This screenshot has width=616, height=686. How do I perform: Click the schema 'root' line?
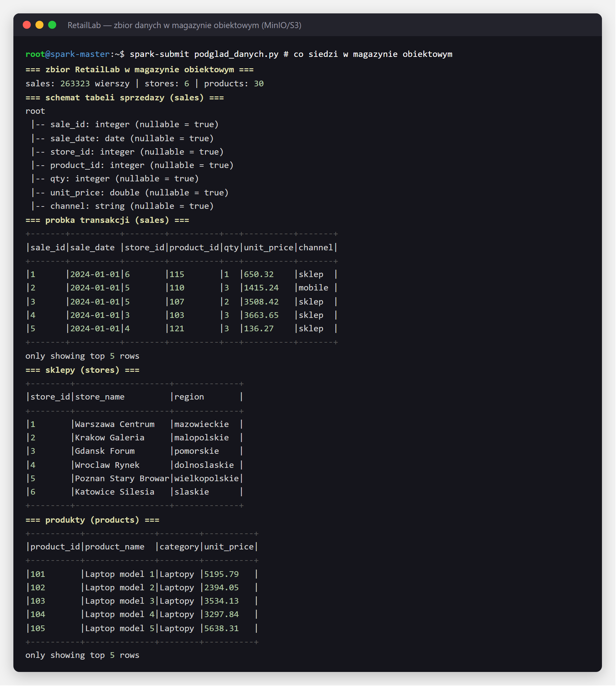(35, 111)
